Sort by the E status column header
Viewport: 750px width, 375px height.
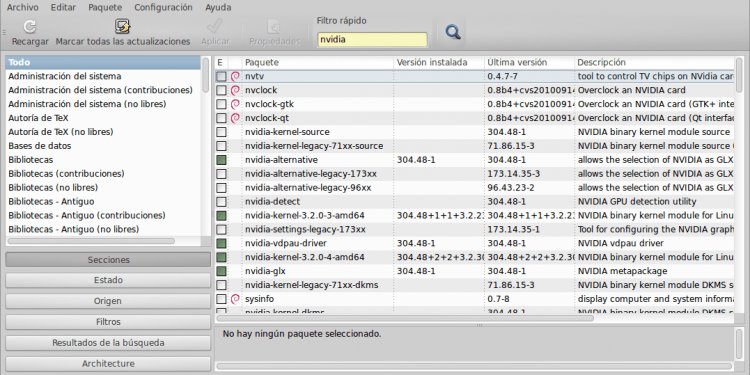[221, 63]
